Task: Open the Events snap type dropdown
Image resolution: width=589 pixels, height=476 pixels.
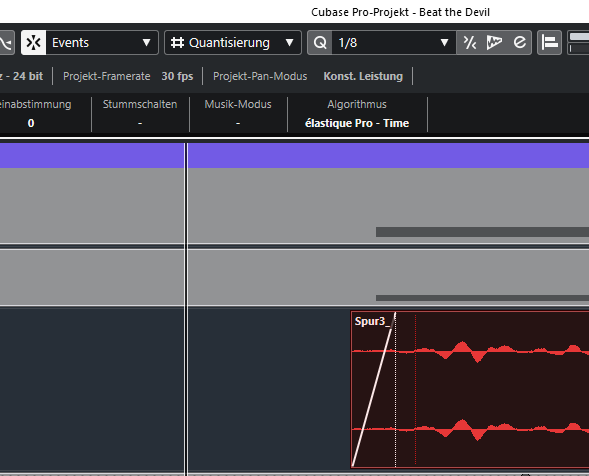Action: point(102,42)
